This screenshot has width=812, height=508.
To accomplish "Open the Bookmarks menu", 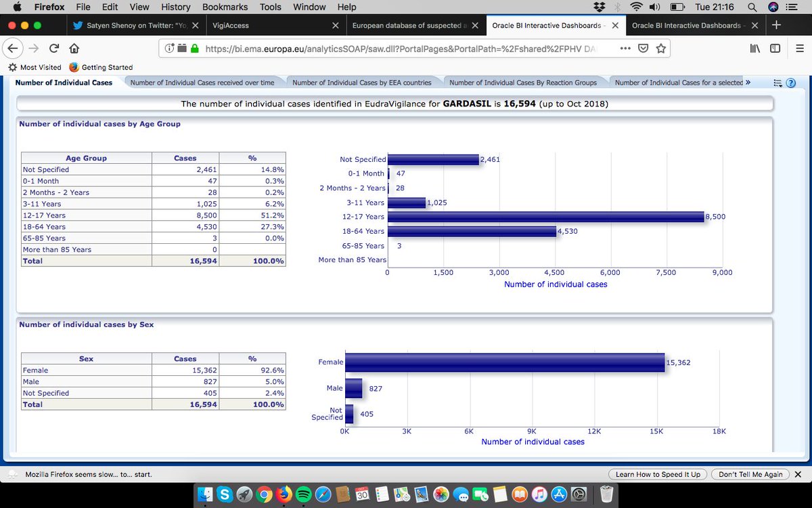I will tap(223, 7).
